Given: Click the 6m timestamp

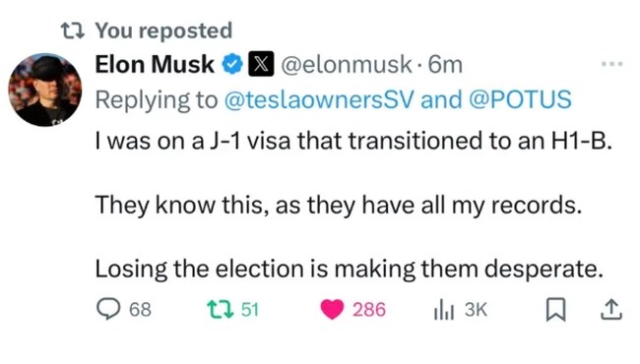Looking at the screenshot, I should point(445,65).
